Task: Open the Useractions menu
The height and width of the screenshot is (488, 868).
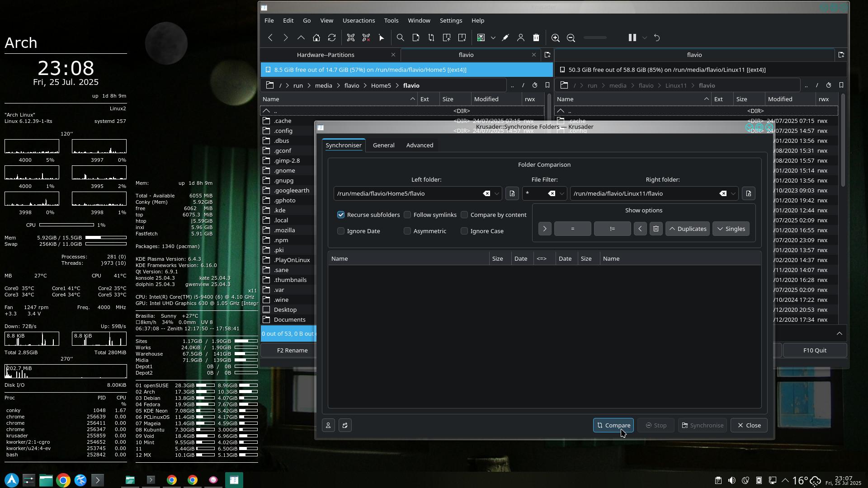Action: (359, 21)
